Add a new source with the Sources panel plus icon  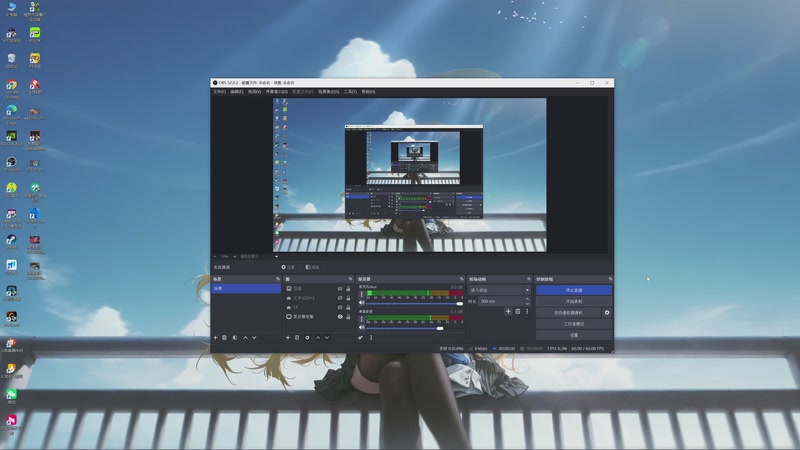tap(288, 337)
